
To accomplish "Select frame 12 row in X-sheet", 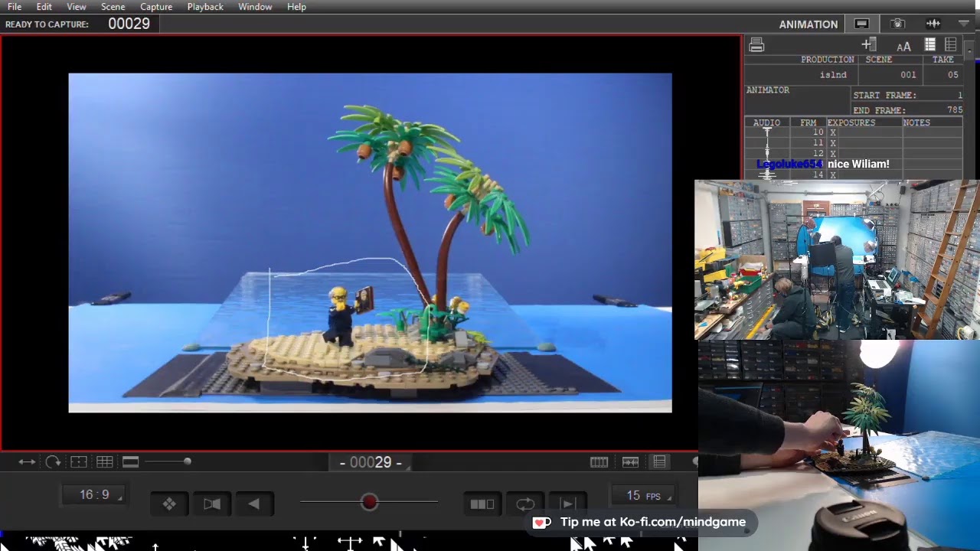I will 854,154.
